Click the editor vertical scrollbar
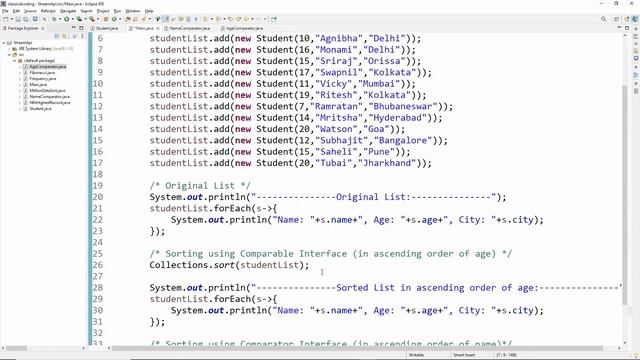 point(624,195)
